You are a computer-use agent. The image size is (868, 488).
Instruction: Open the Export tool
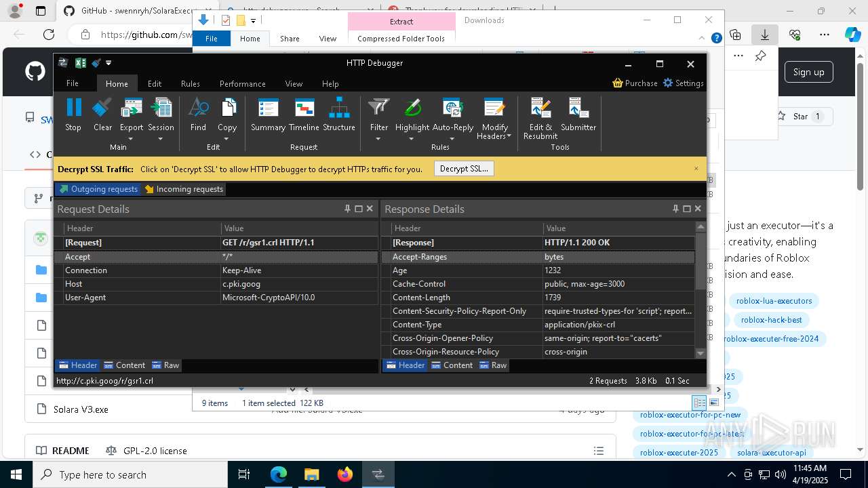coord(131,114)
